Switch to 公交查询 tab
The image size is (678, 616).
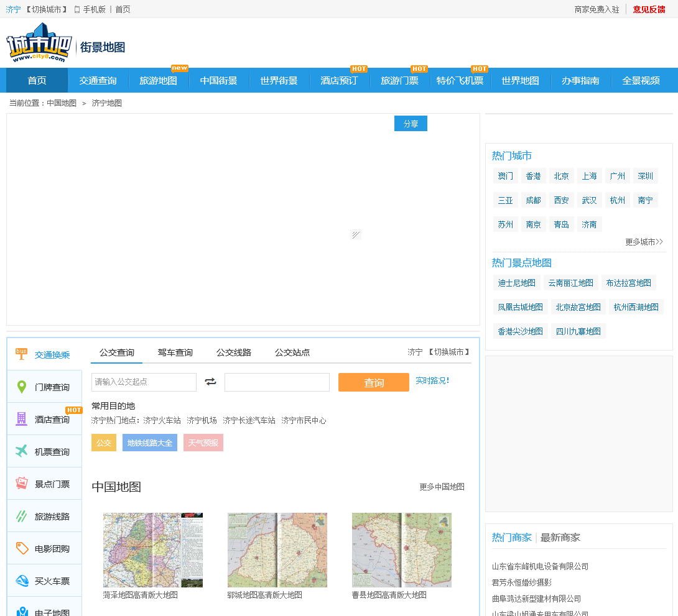117,352
